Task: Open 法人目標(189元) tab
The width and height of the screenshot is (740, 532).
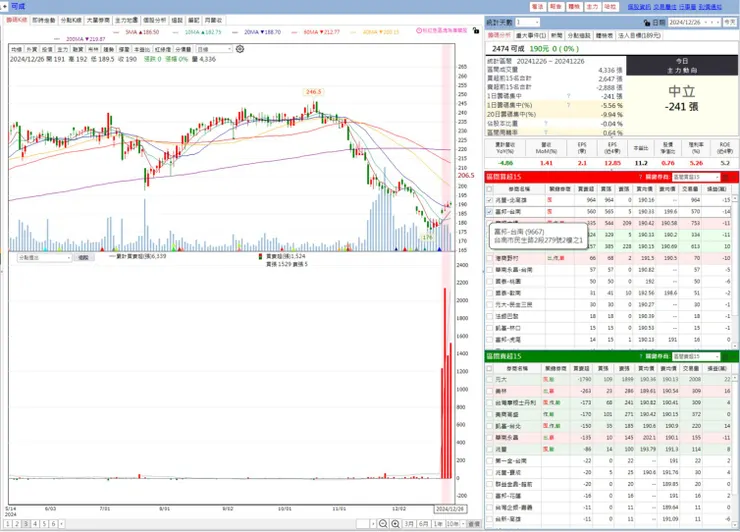Action: (x=639, y=35)
